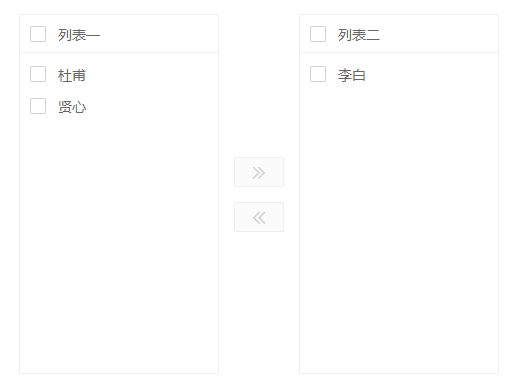Click blank row space right of 李白
Image resolution: width=520 pixels, height=387 pixels.
tap(432, 75)
